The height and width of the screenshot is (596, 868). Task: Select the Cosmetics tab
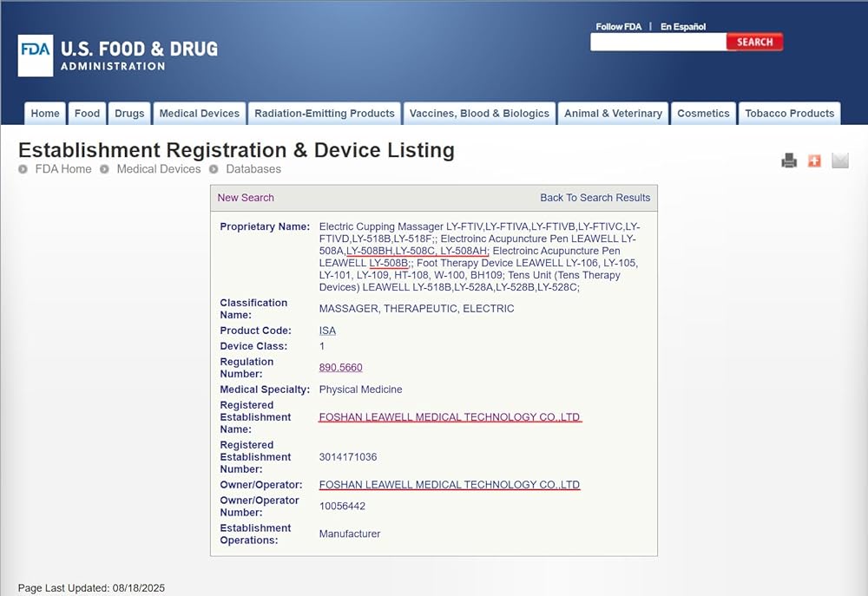[x=703, y=114]
